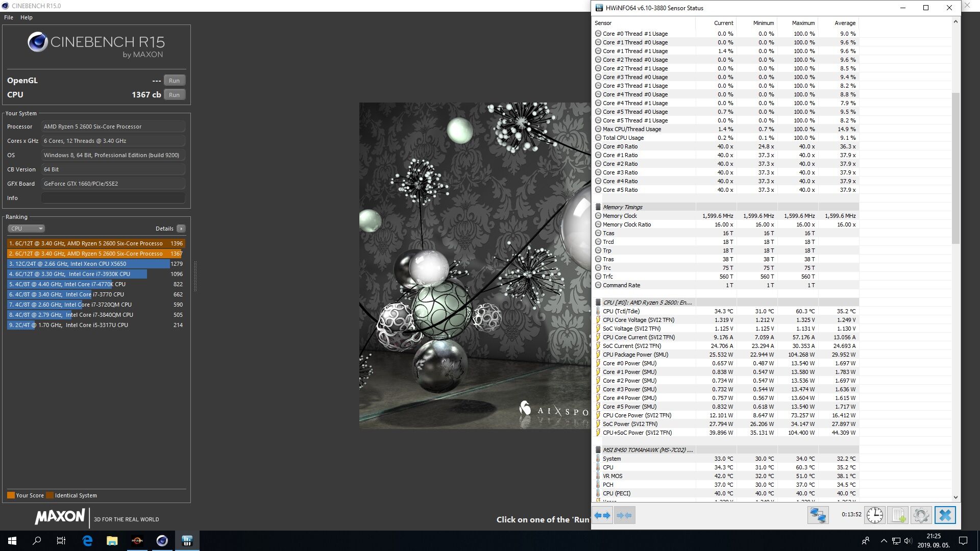Open the Cinebench icon in the taskbar
Viewport: 980px width, 551px height.
(162, 541)
